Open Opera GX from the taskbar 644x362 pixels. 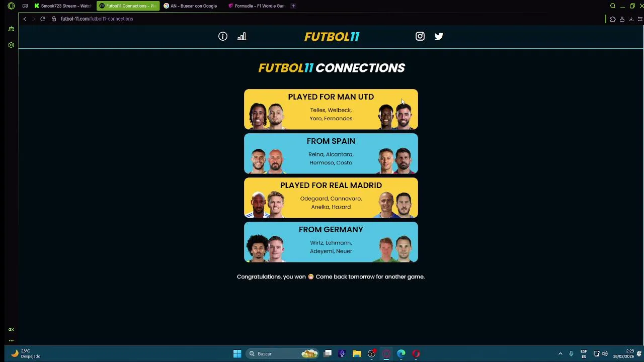[386, 353]
